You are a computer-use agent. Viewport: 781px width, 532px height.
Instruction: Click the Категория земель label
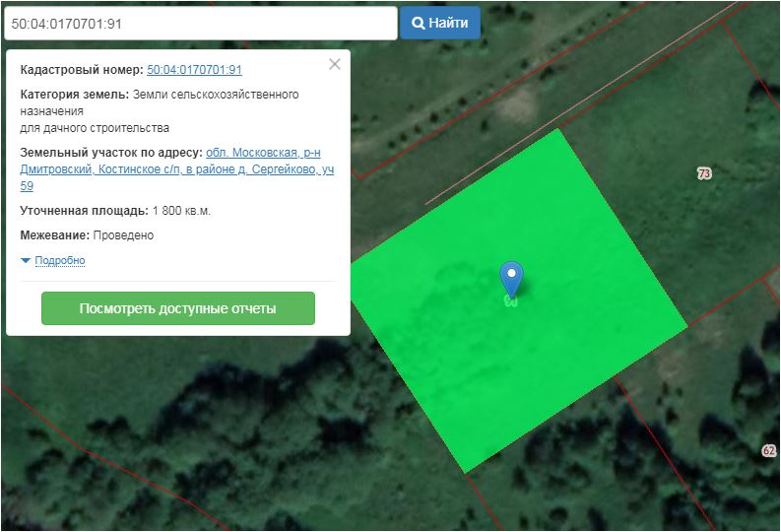click(74, 95)
